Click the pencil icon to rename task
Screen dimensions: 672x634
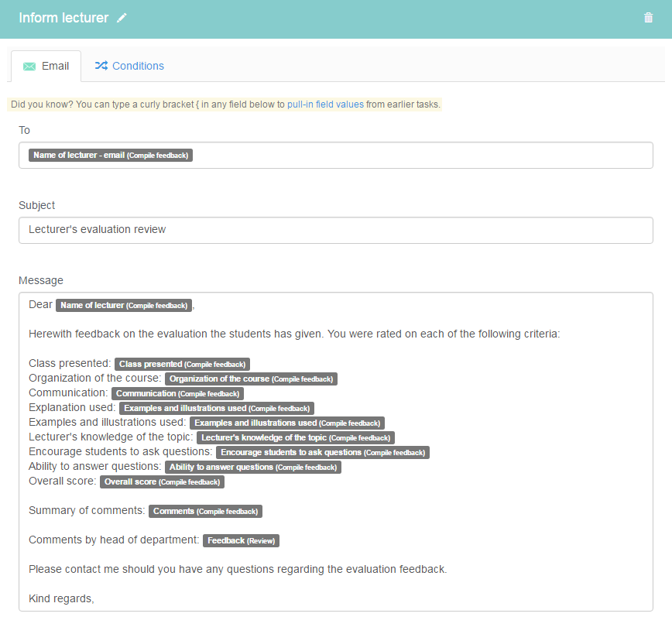(x=122, y=19)
